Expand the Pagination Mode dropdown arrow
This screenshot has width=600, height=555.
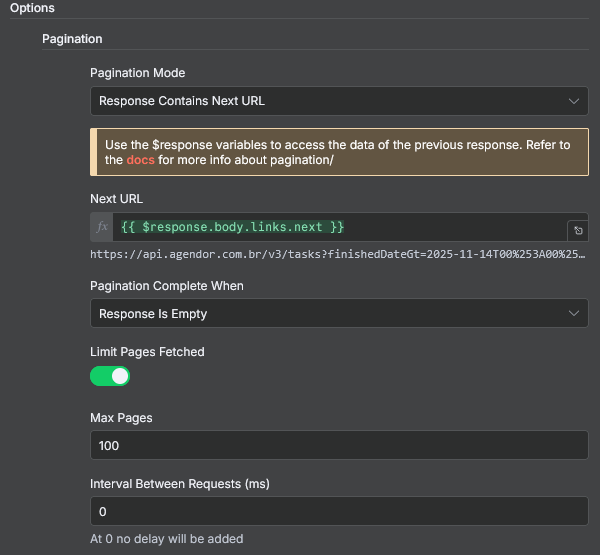coord(573,101)
